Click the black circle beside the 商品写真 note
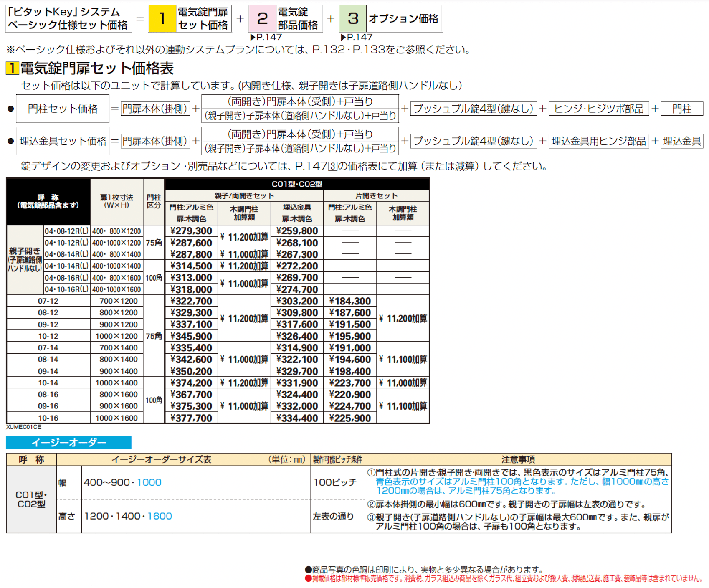This screenshot has height=588, width=709. point(308,570)
